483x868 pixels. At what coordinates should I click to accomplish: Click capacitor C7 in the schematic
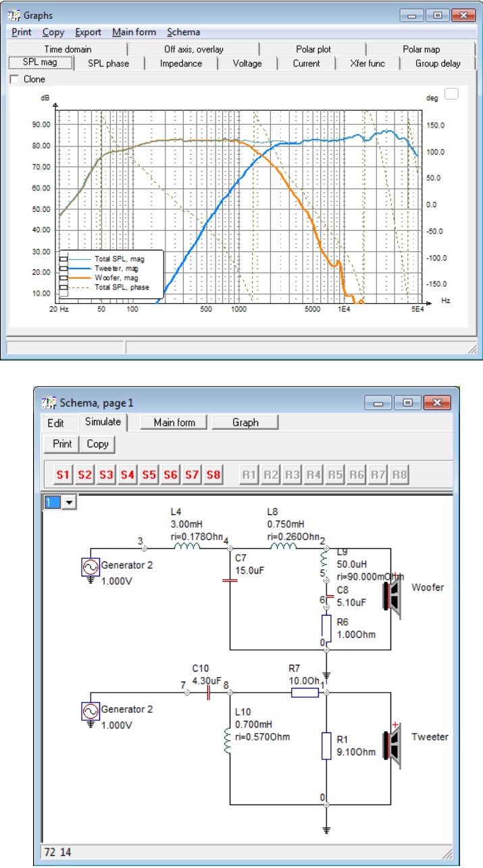[x=230, y=579]
